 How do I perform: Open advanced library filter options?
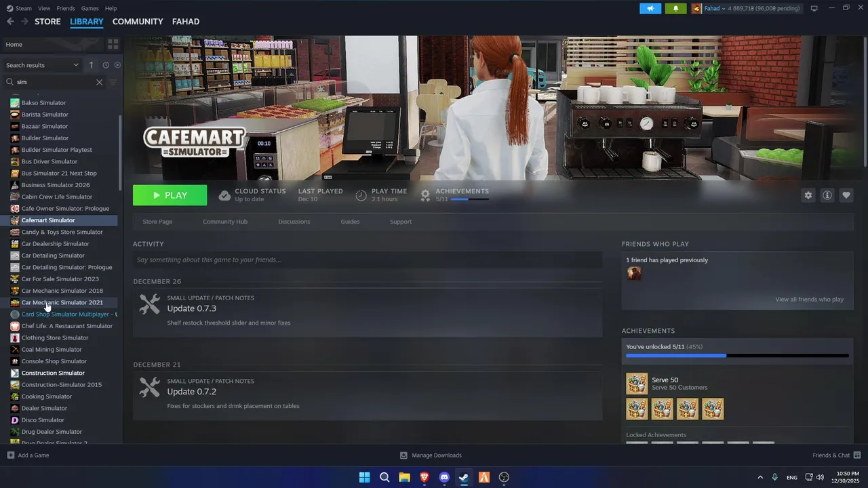(x=113, y=82)
